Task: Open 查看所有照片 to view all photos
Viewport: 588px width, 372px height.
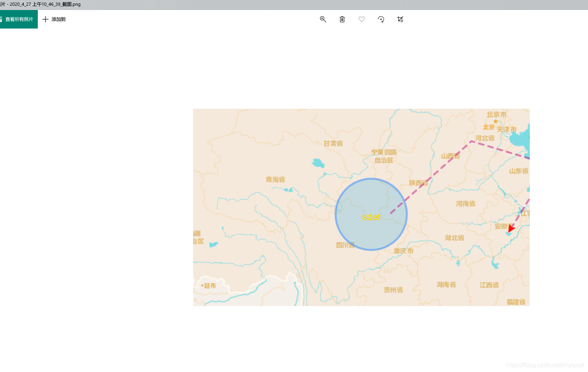Action: click(19, 19)
